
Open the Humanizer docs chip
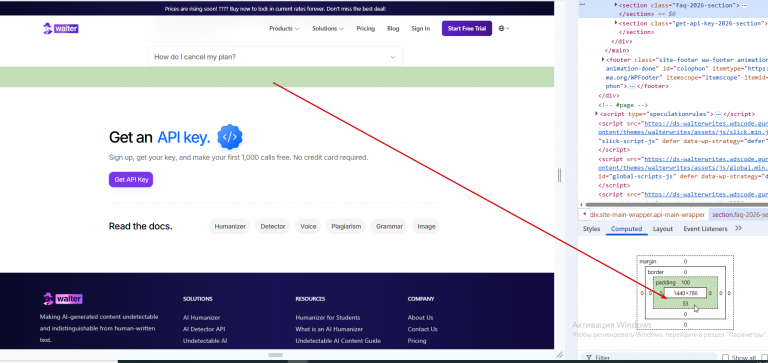tap(230, 226)
